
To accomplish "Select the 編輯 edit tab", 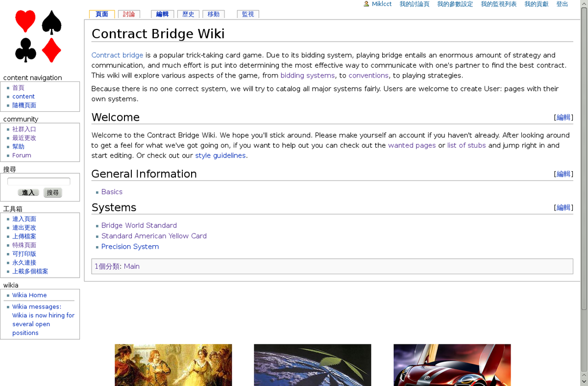I will pyautogui.click(x=162, y=14).
